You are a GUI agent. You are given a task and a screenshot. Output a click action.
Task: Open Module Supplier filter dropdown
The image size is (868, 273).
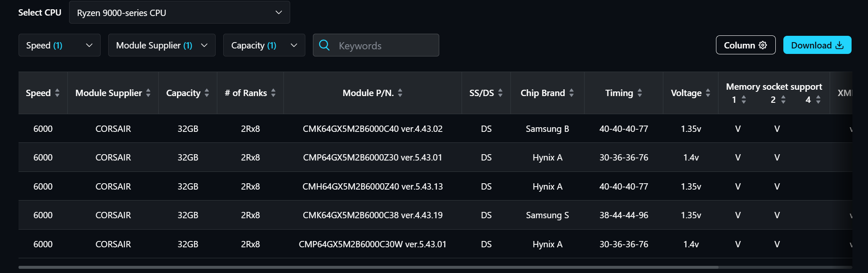(x=162, y=45)
